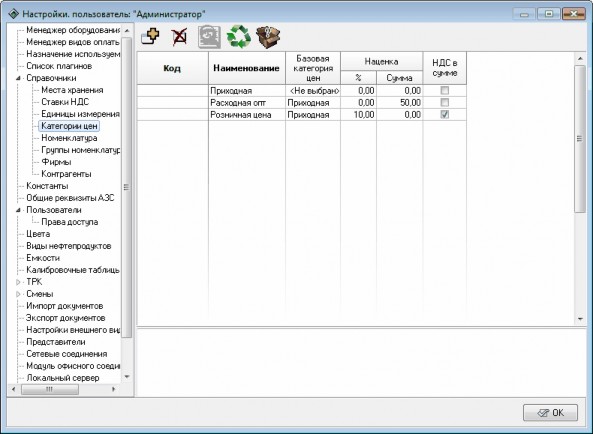
Task: Click the green recycle refresh icon
Action: coord(239,37)
